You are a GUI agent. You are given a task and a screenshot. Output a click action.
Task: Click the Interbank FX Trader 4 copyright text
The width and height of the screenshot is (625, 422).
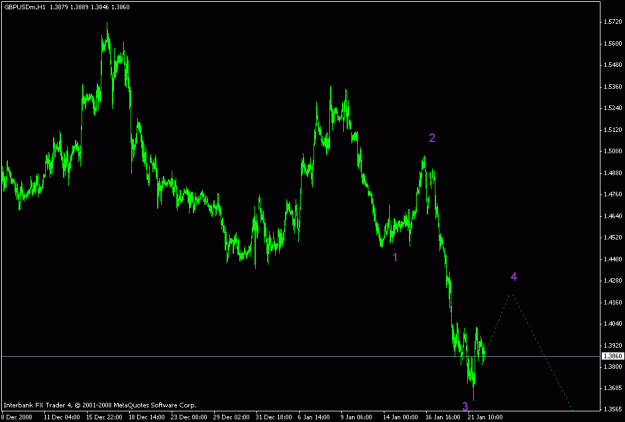coord(100,405)
